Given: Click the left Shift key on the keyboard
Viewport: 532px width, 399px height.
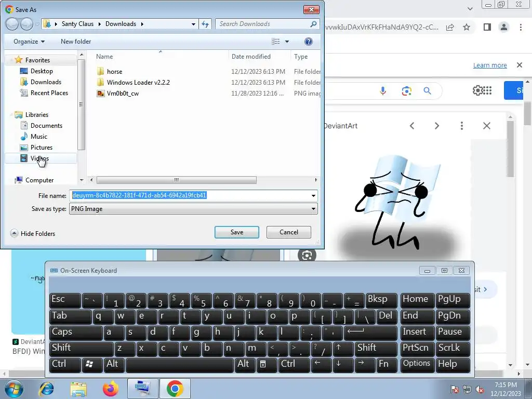Looking at the screenshot, I should [x=81, y=348].
